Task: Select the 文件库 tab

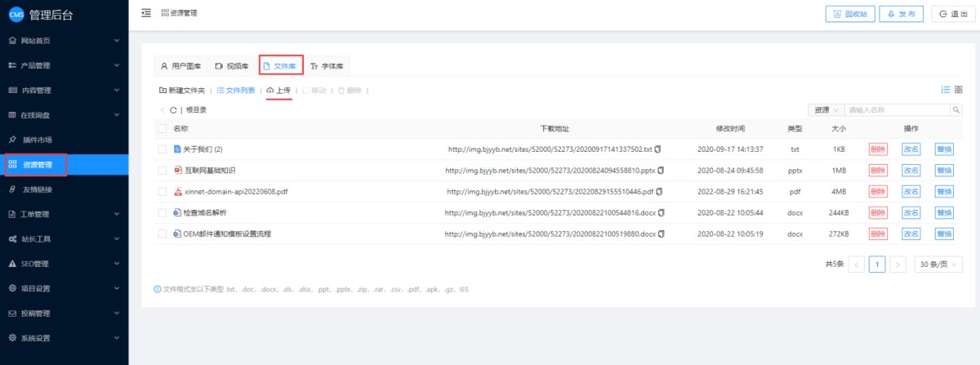Action: point(281,65)
